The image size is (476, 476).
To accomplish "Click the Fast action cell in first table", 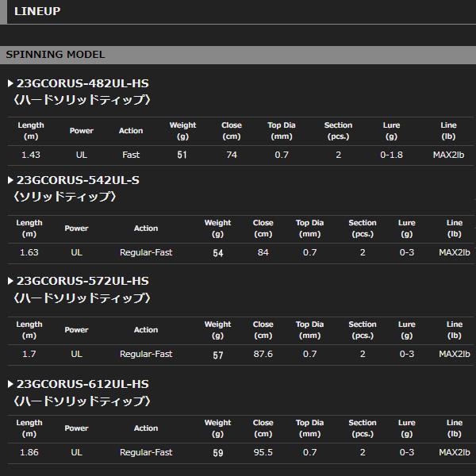I will pos(131,155).
